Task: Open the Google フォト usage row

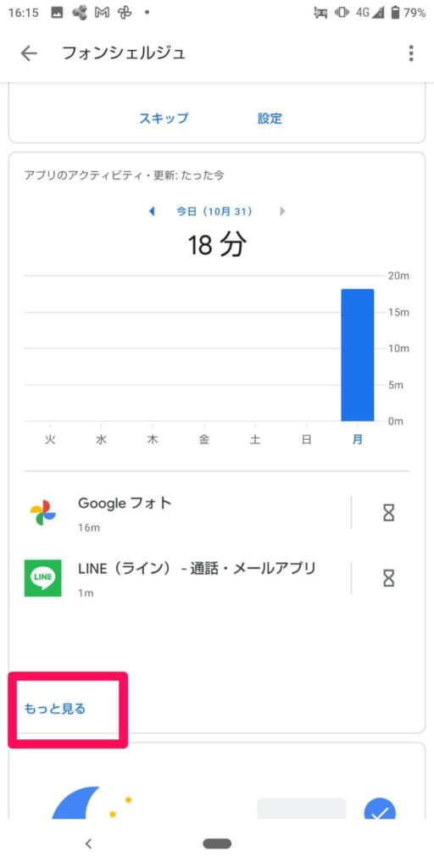Action: [186, 513]
